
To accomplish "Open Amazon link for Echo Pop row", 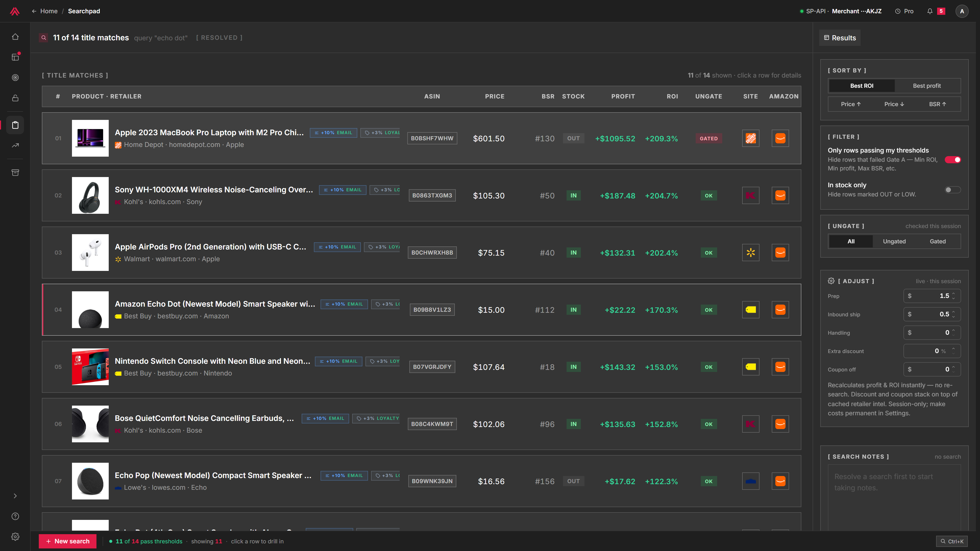I will [x=780, y=481].
